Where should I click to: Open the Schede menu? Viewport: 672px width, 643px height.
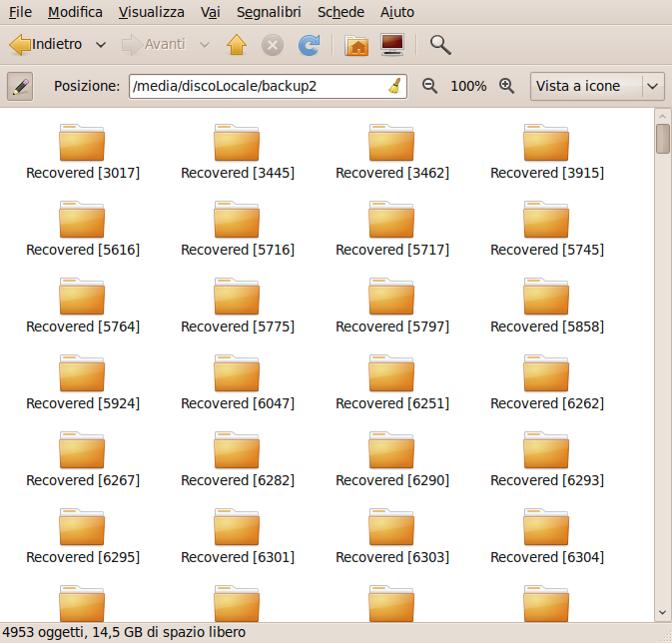point(340,12)
